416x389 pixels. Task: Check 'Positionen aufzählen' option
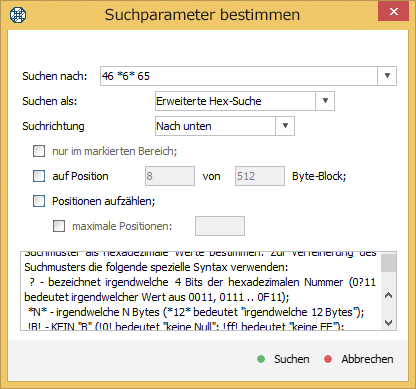coord(39,201)
